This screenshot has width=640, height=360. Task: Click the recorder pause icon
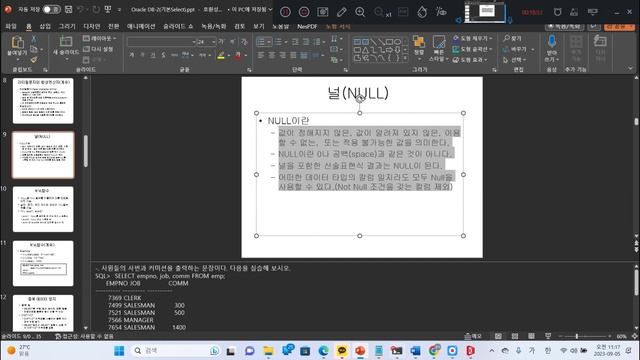pos(285,12)
